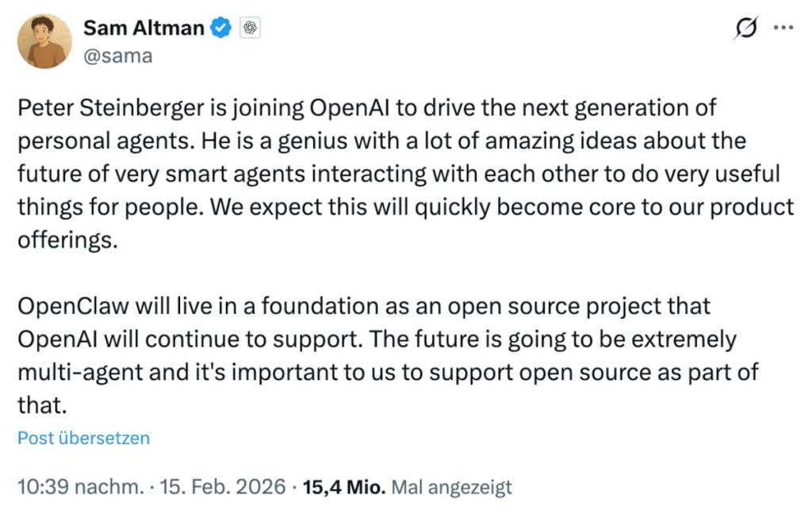View verification details via the checkmark icon
The height and width of the screenshot is (518, 812).
tap(220, 27)
